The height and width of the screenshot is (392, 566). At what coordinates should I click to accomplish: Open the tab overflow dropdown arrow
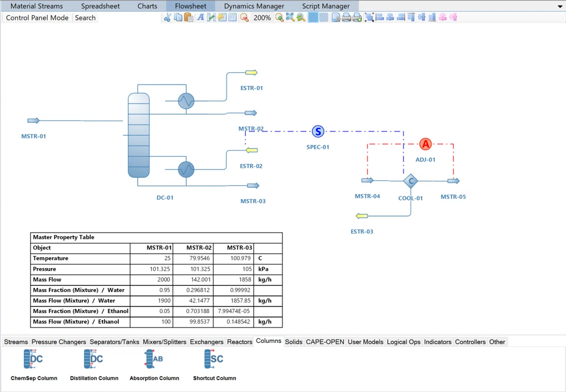point(559,6)
